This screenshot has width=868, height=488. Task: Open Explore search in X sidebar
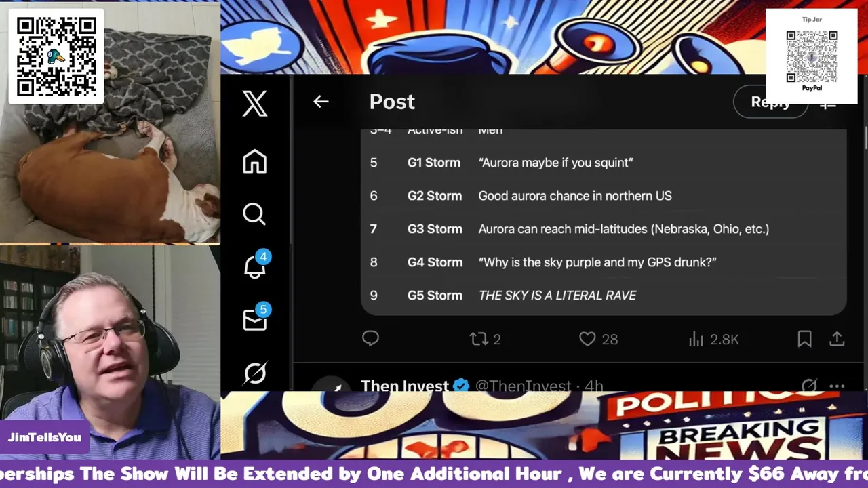(254, 214)
